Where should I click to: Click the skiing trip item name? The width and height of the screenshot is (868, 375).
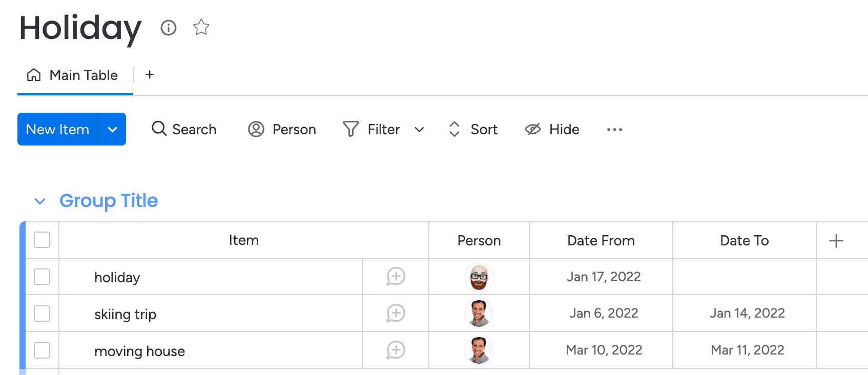coord(126,314)
